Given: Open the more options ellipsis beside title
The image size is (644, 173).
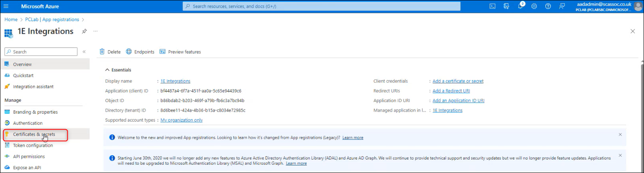Looking at the screenshot, I should (95, 31).
